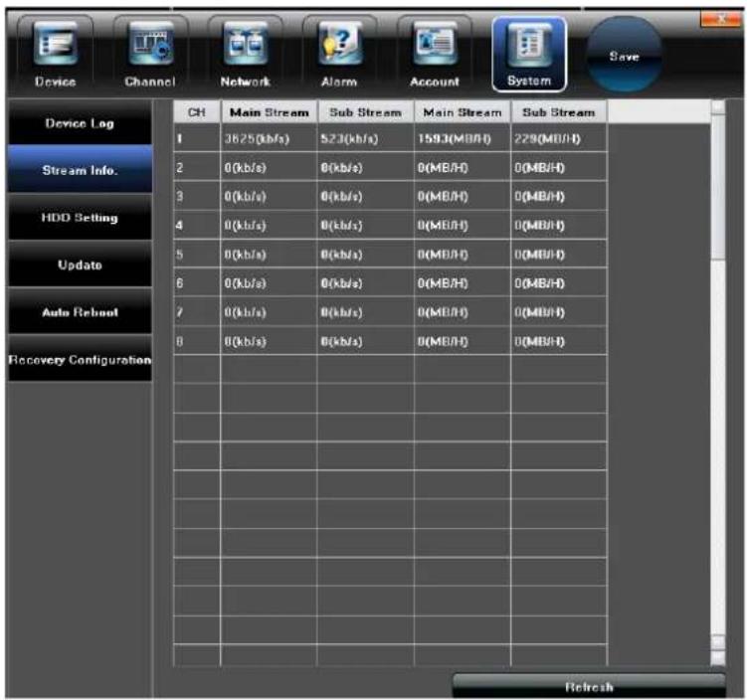Open the Network settings icon
747x700 pixels.
(246, 55)
